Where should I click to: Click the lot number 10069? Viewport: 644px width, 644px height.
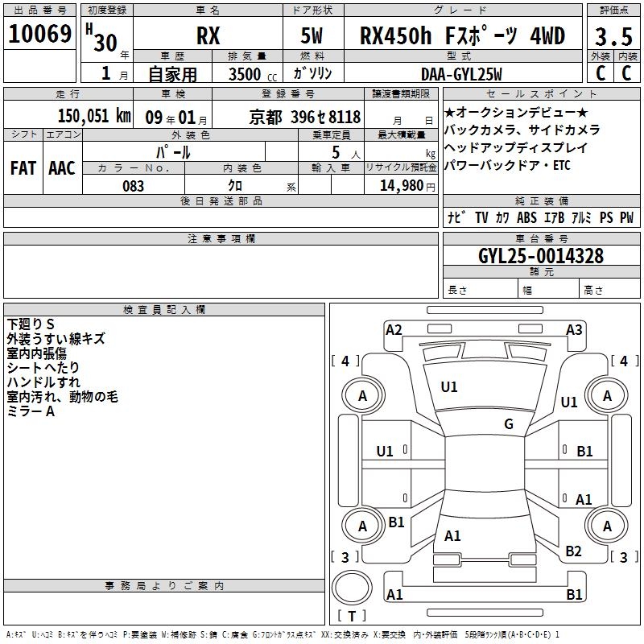coord(40,35)
